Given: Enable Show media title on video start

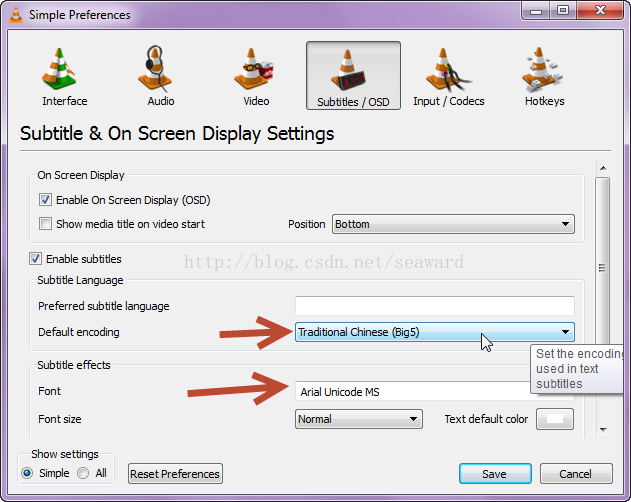Looking at the screenshot, I should pos(45,223).
